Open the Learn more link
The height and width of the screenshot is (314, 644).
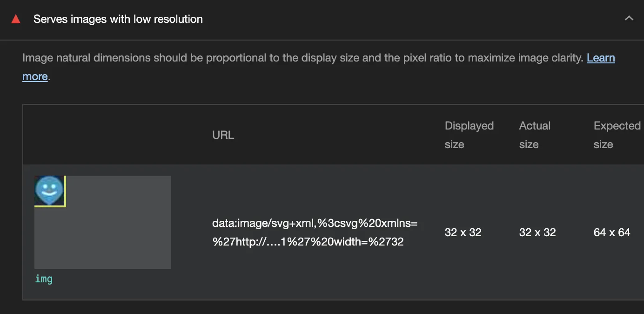coord(601,58)
